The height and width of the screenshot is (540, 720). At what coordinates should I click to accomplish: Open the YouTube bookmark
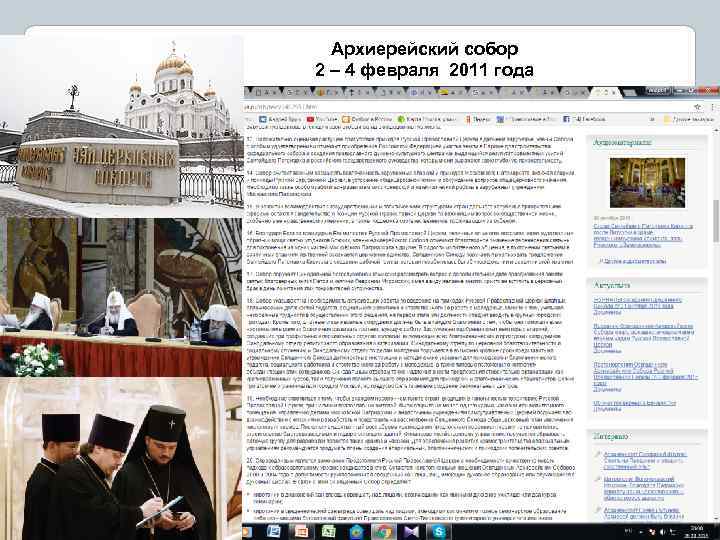(322, 119)
